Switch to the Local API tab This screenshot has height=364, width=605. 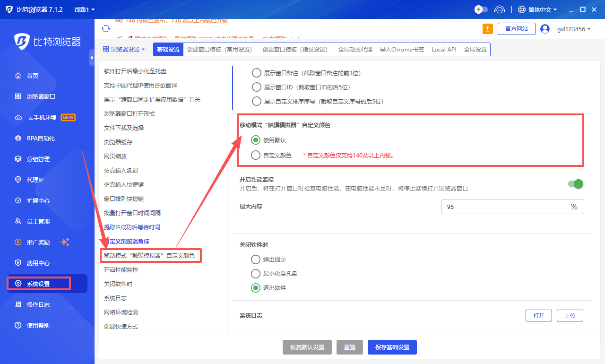click(444, 49)
